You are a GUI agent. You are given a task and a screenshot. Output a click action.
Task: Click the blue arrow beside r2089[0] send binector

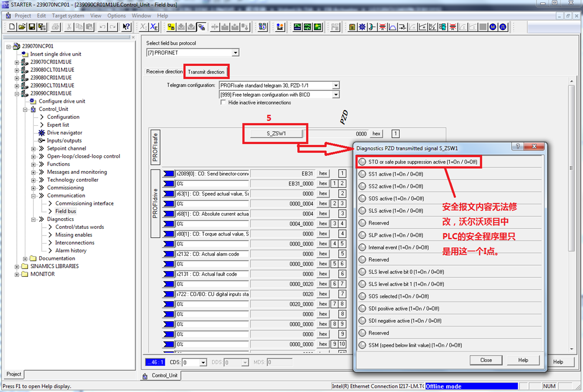click(x=168, y=174)
